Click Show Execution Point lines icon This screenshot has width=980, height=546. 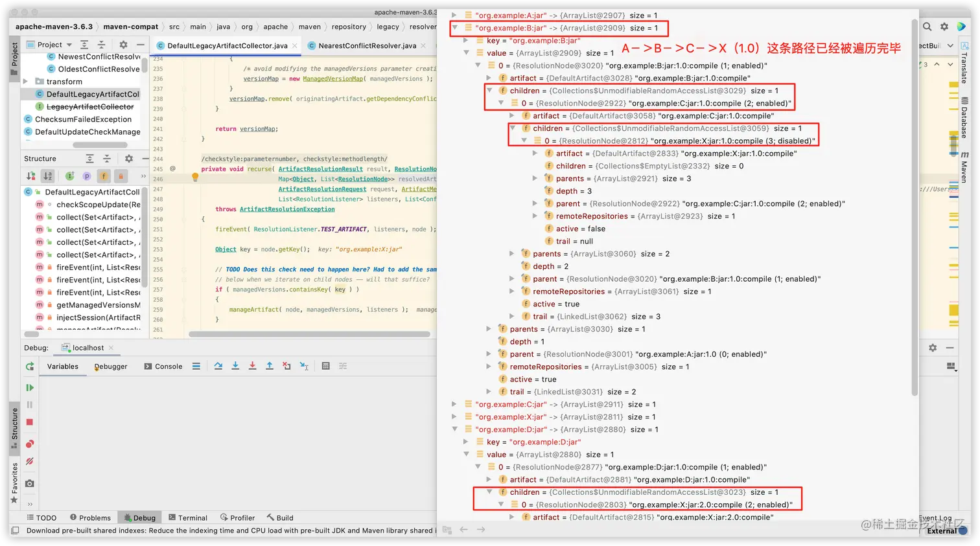pos(196,366)
